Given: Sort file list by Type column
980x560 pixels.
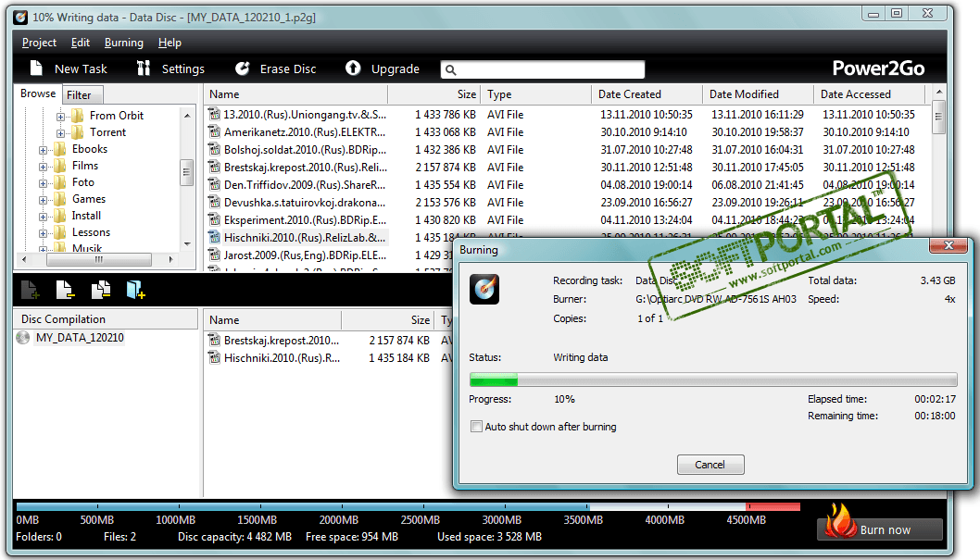Looking at the screenshot, I should [x=536, y=94].
